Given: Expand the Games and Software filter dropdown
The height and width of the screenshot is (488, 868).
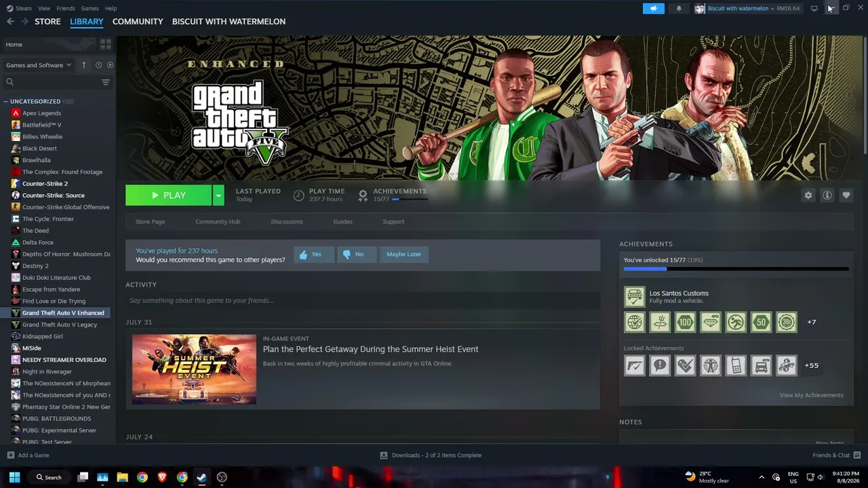Looking at the screenshot, I should pos(39,65).
